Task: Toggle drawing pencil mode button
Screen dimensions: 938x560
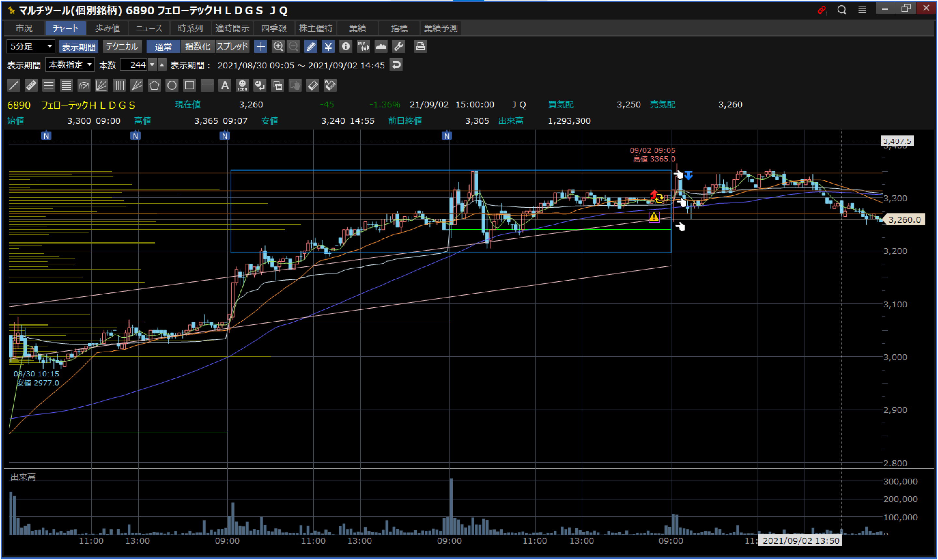Action: [x=311, y=47]
